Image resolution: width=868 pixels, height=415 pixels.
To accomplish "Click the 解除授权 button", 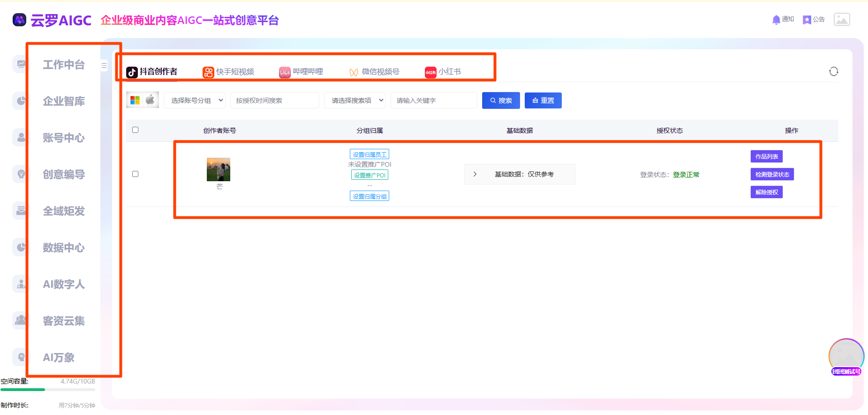I will click(x=766, y=192).
